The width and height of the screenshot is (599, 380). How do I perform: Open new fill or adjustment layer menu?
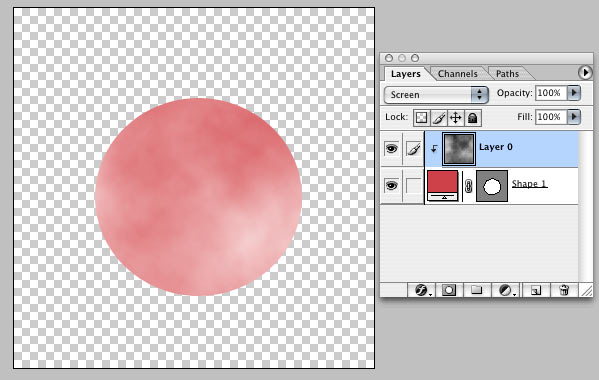506,291
